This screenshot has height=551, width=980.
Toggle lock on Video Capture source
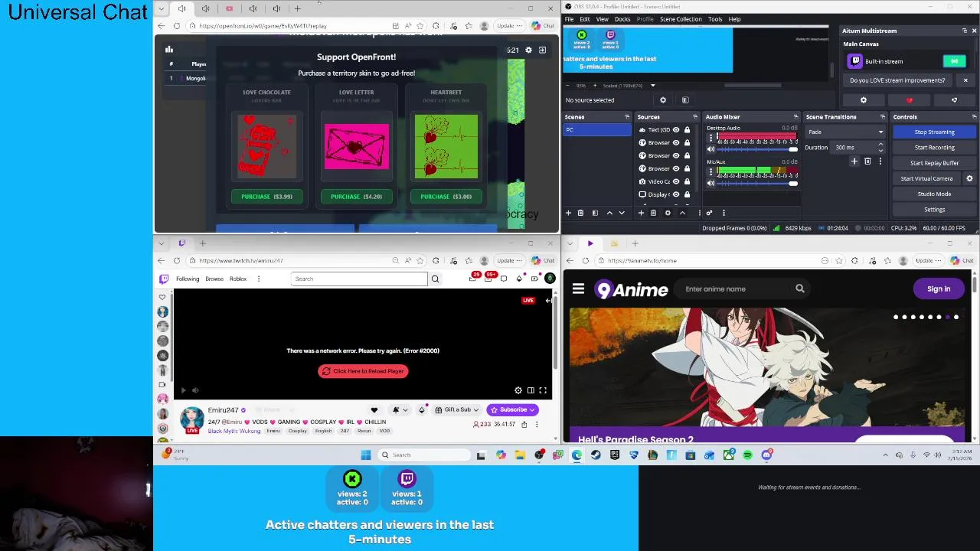[x=687, y=181]
